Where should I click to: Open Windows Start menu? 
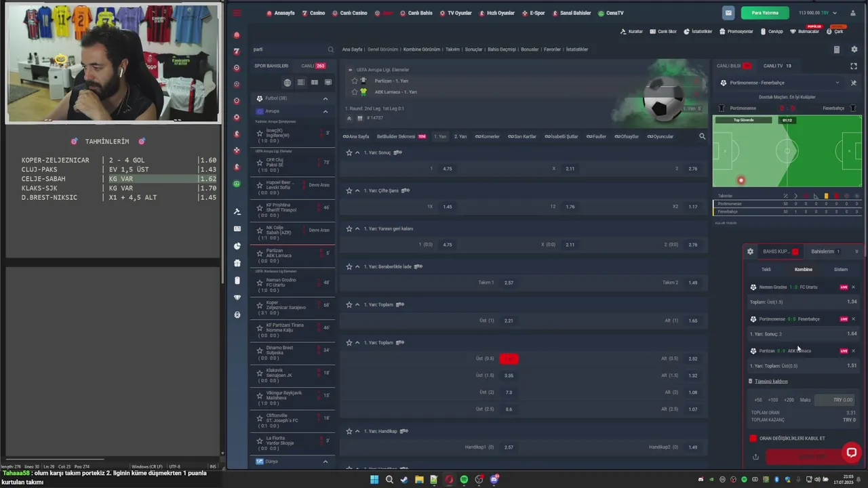coord(374,480)
